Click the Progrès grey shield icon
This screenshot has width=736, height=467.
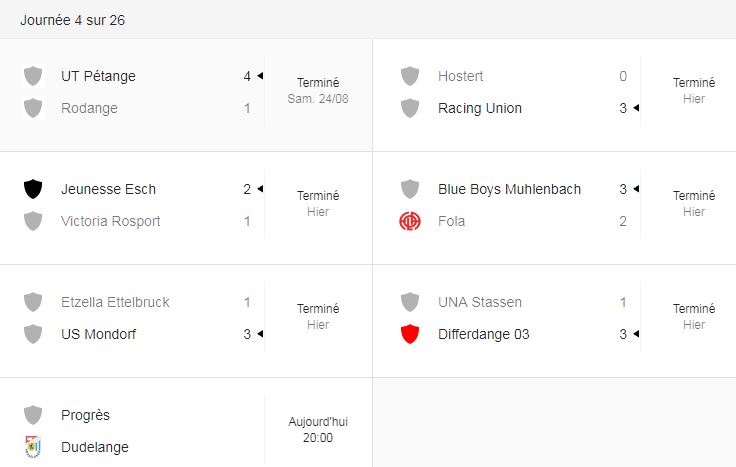[x=33, y=415]
